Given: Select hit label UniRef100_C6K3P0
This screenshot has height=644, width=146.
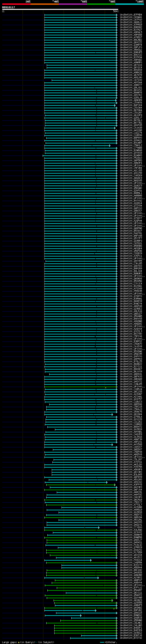Looking at the screenshot, I should (131, 497).
